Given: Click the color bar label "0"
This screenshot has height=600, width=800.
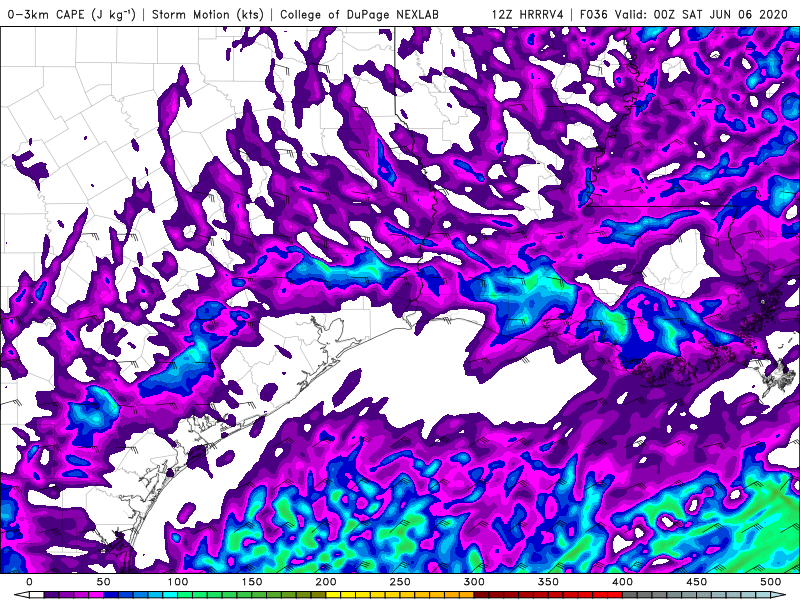Looking at the screenshot, I should (x=29, y=582).
